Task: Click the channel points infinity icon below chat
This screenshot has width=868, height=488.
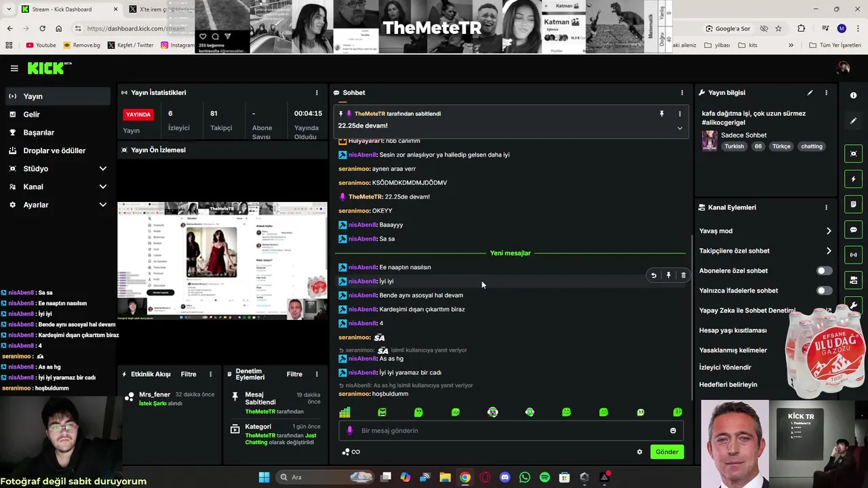Action: pos(351,452)
